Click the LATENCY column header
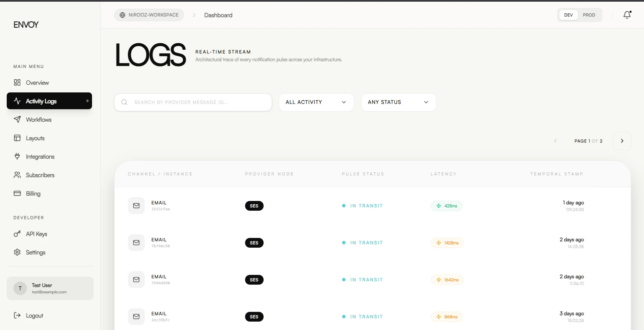644x330 pixels. (x=444, y=174)
